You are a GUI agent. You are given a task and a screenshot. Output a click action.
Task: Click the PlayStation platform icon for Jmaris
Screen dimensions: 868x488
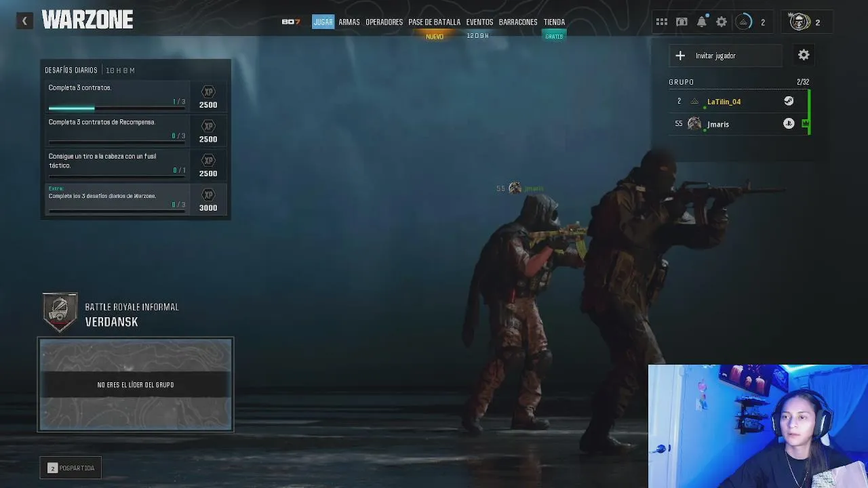pos(789,123)
